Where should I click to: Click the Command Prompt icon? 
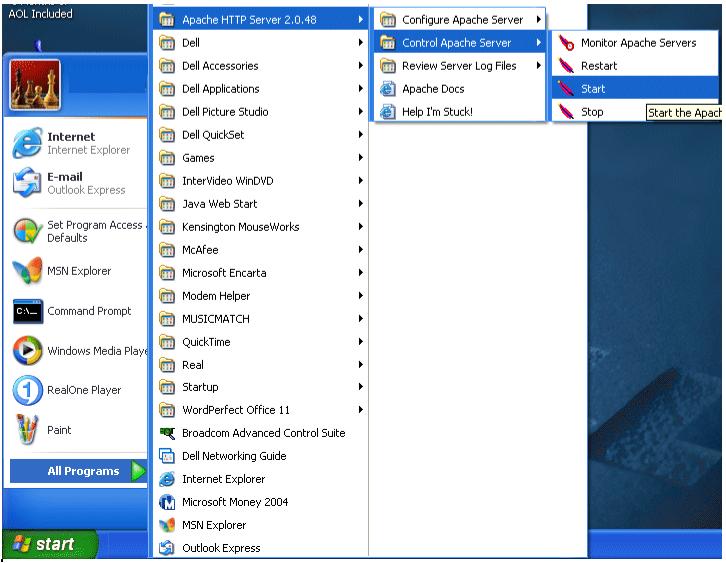tap(27, 311)
